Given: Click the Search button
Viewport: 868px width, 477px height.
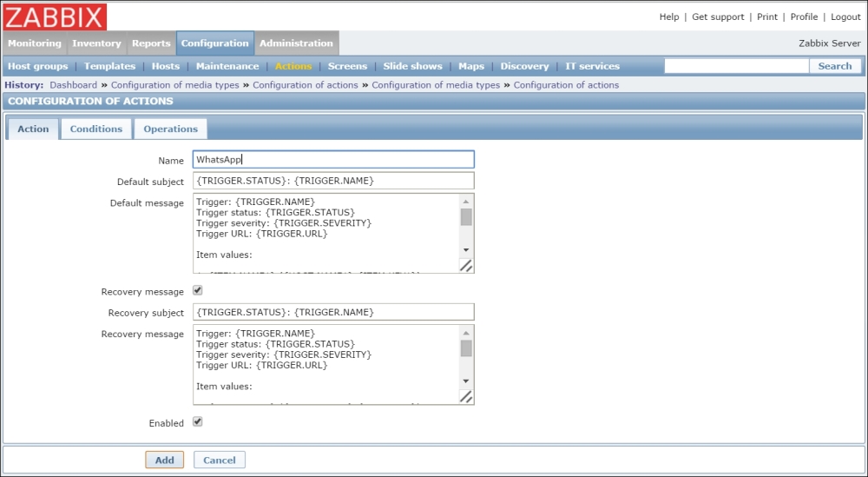Looking at the screenshot, I should [835, 66].
